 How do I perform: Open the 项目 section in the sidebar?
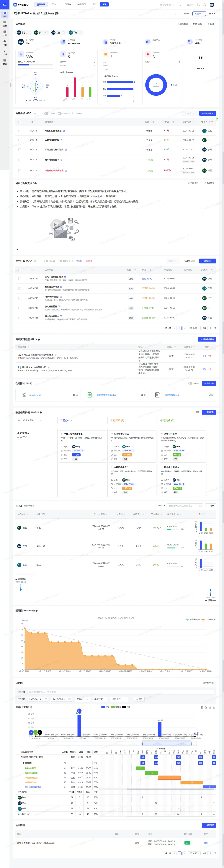(5, 14)
